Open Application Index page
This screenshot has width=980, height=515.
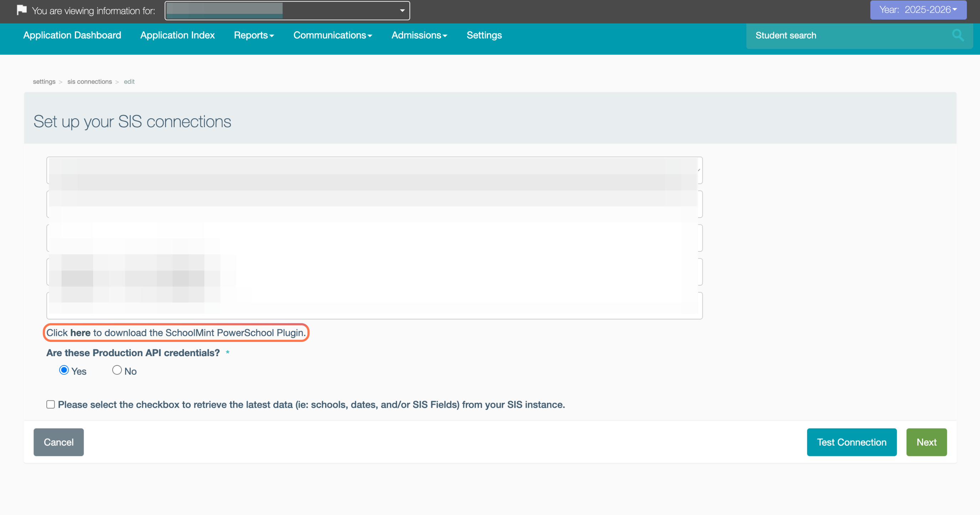(x=177, y=35)
